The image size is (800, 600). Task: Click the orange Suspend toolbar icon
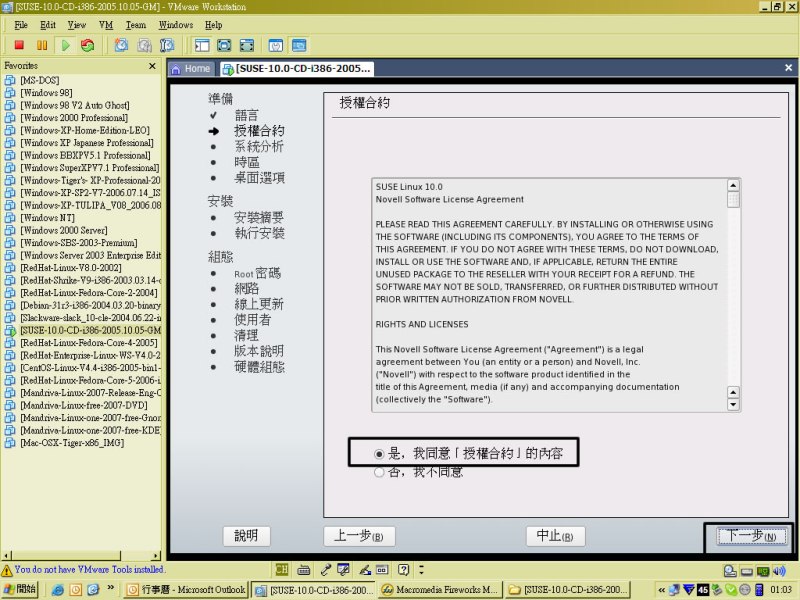point(42,45)
